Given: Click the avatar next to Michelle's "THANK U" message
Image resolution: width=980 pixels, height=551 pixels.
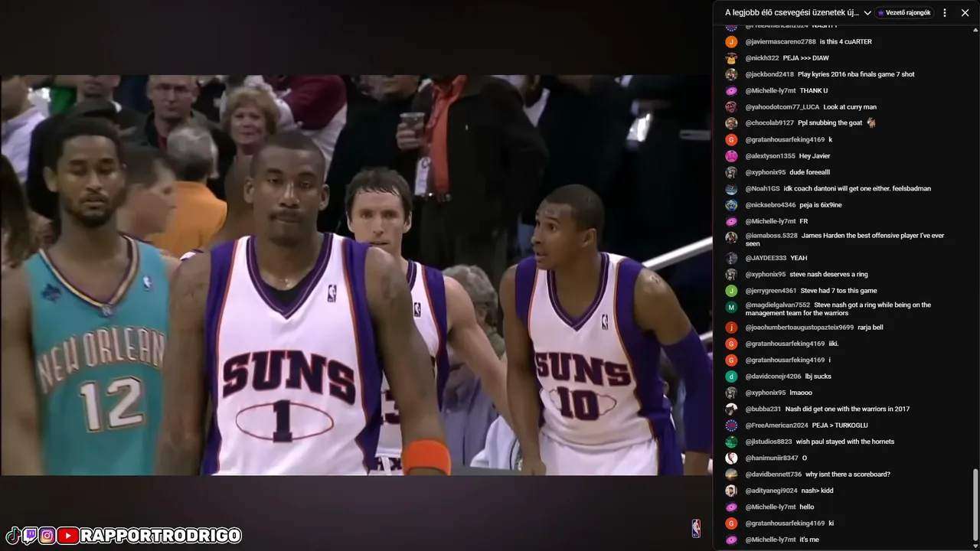Looking at the screenshot, I should 731,90.
